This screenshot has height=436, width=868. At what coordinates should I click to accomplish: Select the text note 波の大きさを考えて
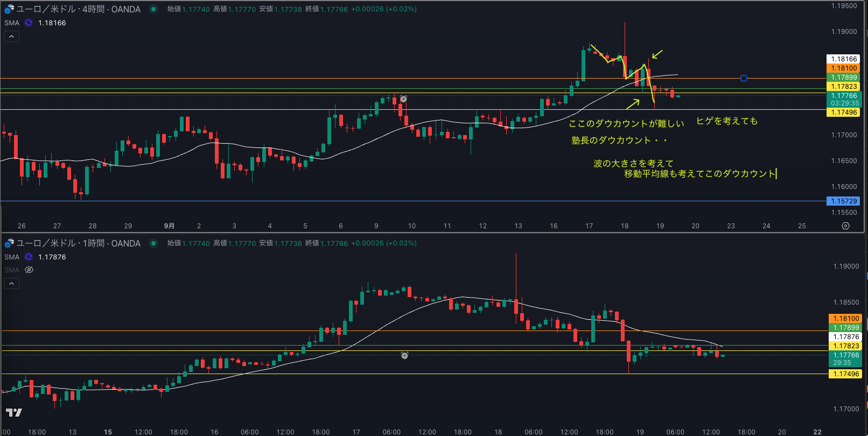click(x=633, y=163)
